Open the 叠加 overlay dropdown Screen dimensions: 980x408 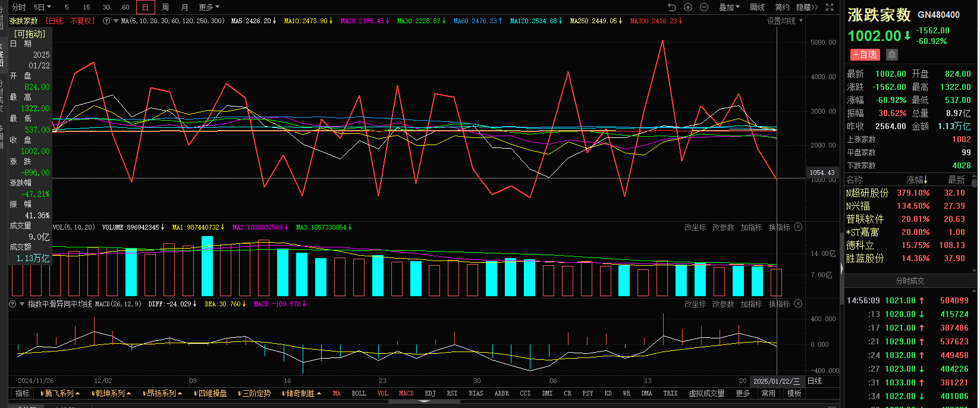pos(729,7)
